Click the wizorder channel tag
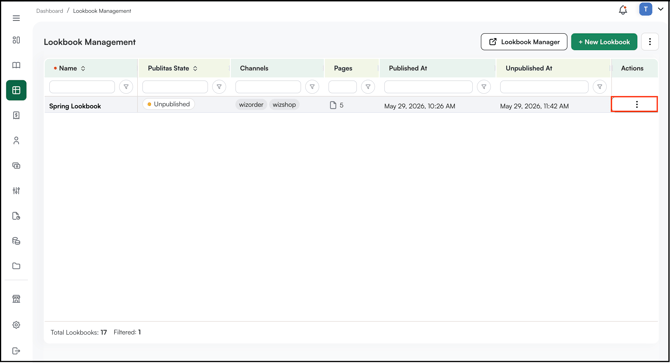Viewport: 670px width, 363px height. 251,105
